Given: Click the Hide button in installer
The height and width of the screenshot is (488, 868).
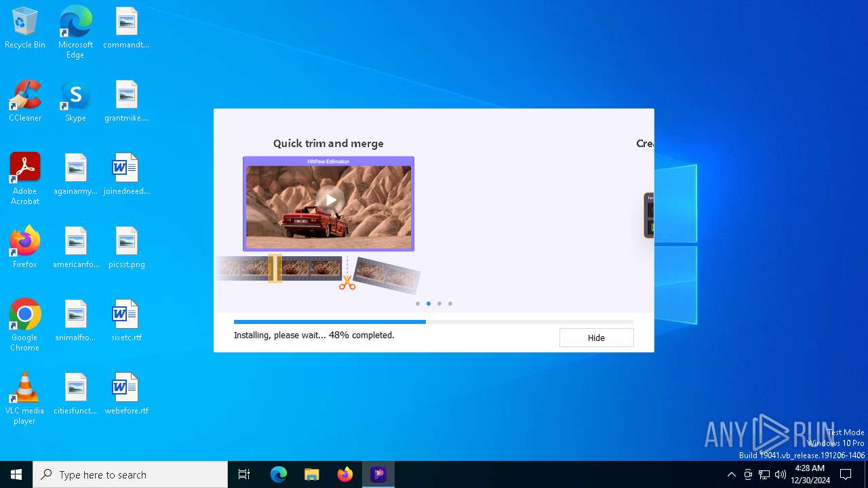Looking at the screenshot, I should point(596,338).
